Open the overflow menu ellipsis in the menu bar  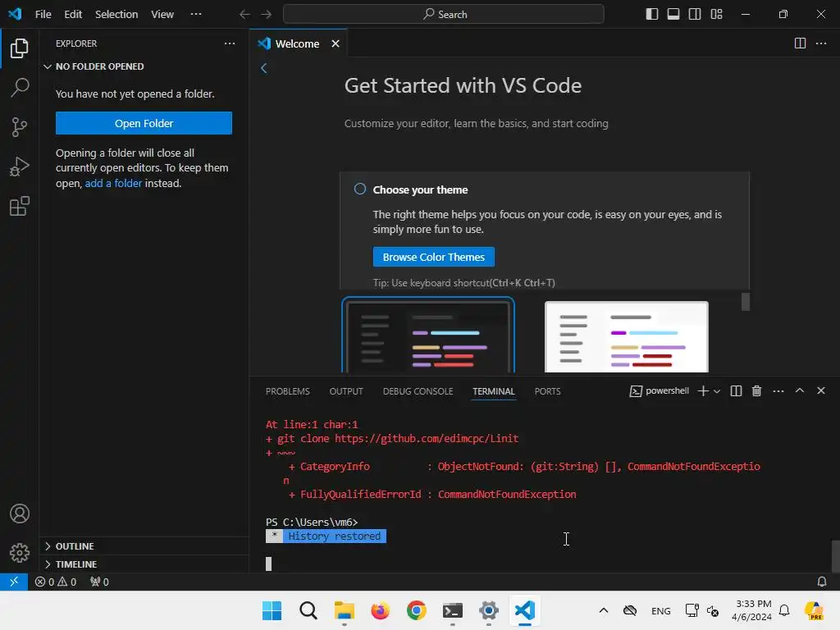click(196, 15)
